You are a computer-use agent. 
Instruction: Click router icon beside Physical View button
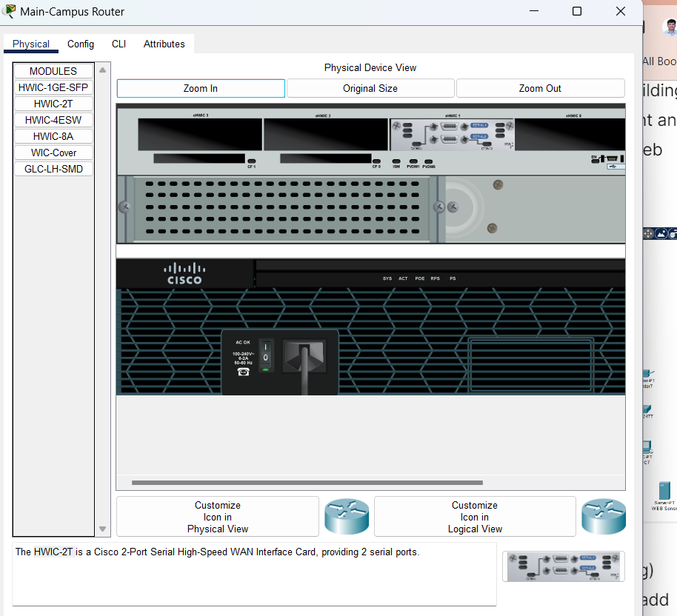[347, 517]
